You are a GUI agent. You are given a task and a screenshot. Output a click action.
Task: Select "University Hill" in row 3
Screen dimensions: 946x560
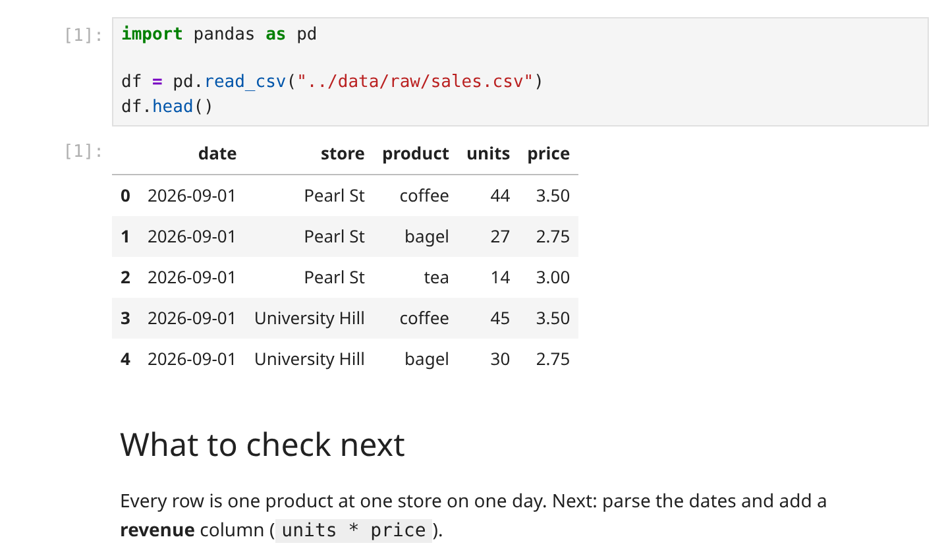(x=310, y=318)
